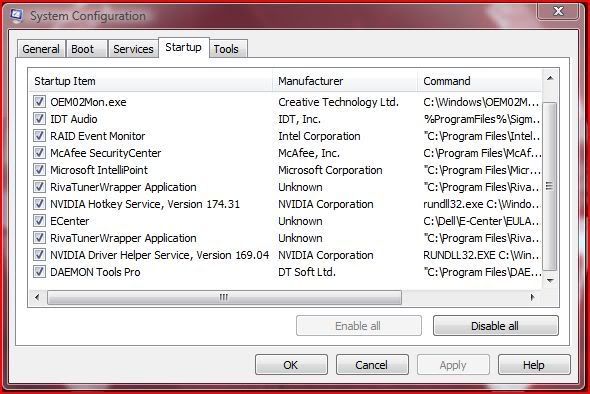
Task: Disable DAEMON Tools Pro checkbox
Action: coord(39,271)
